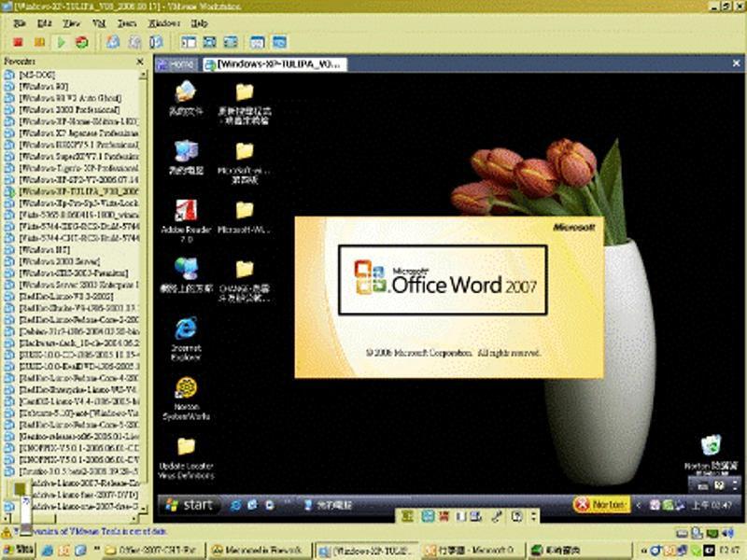Click the host Start button
This screenshot has height=560, width=747.
(18, 550)
